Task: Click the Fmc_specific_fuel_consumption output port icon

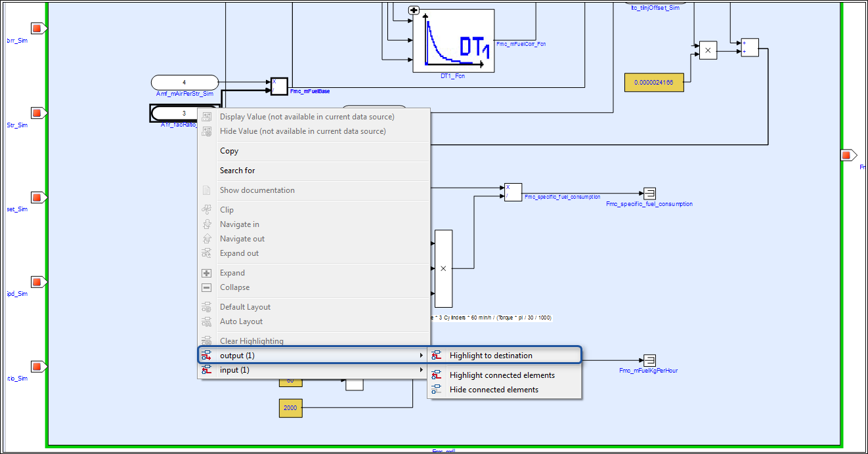Action: click(x=649, y=193)
